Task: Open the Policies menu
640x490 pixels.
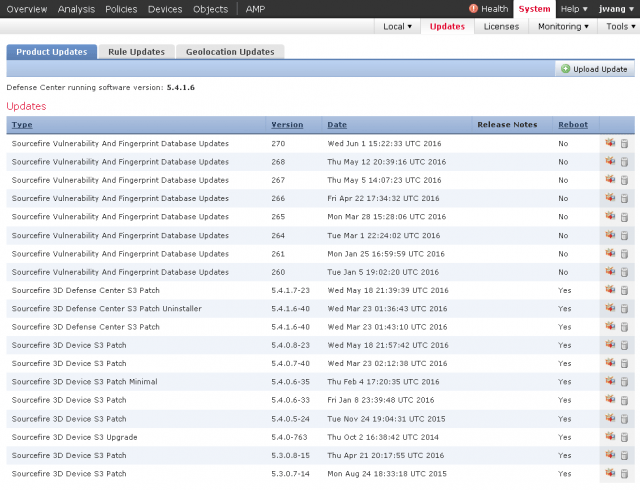Action: click(121, 9)
